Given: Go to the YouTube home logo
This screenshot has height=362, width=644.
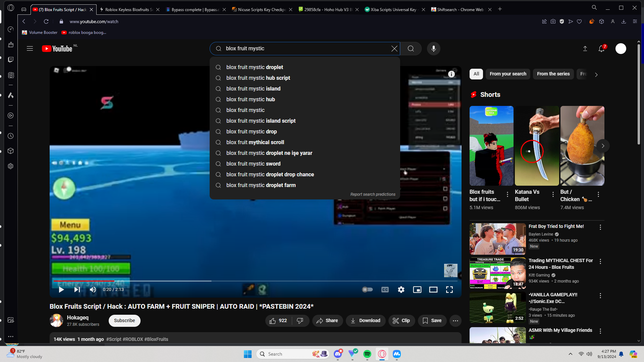Looking at the screenshot, I should point(57,49).
